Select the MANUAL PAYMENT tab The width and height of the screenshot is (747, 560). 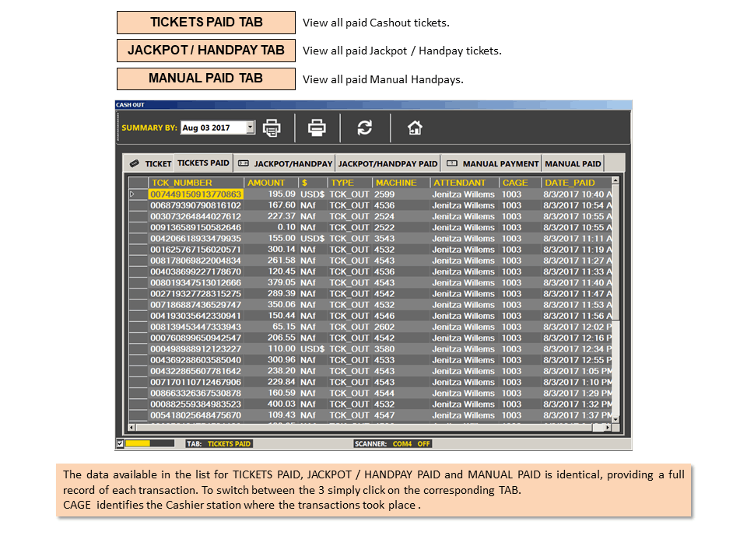pyautogui.click(x=493, y=163)
